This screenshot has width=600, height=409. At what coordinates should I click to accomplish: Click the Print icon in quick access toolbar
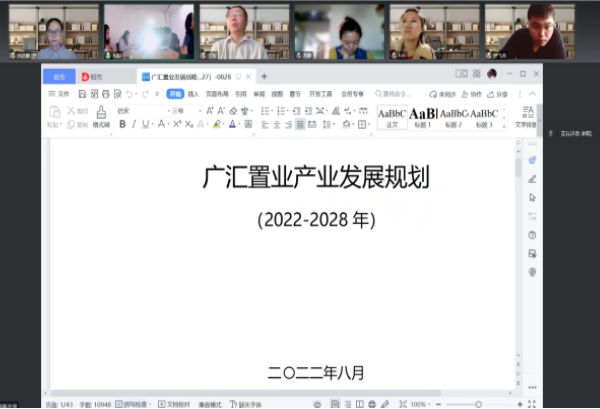pos(106,94)
